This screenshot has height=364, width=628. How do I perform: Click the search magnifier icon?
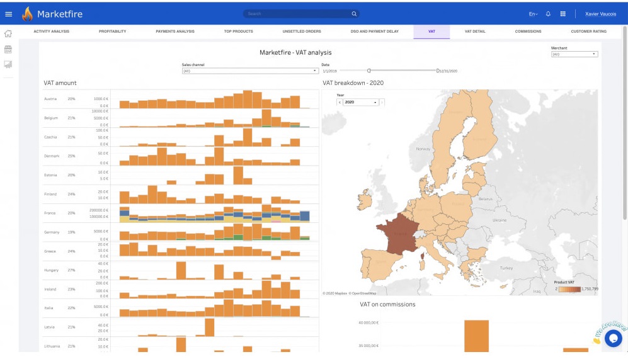point(354,14)
